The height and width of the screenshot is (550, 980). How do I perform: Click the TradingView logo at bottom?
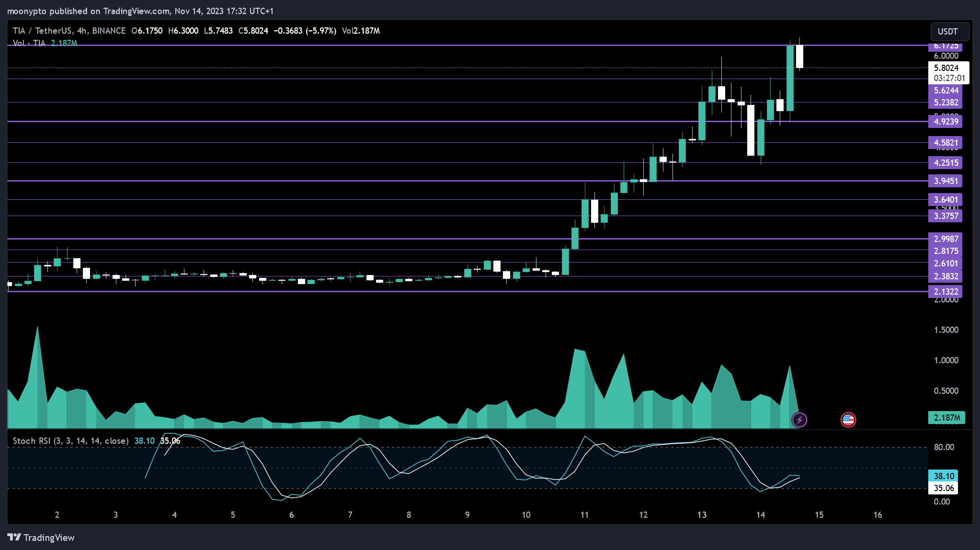click(x=41, y=538)
